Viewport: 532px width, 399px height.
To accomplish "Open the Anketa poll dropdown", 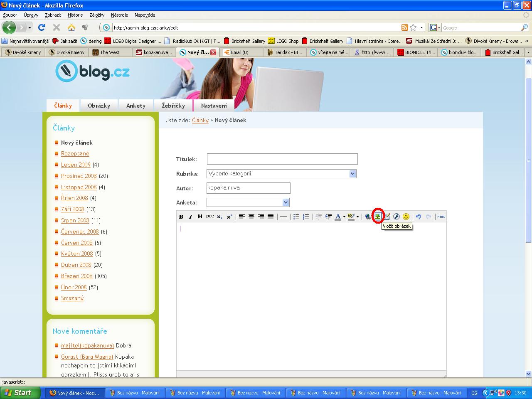I will 286,202.
